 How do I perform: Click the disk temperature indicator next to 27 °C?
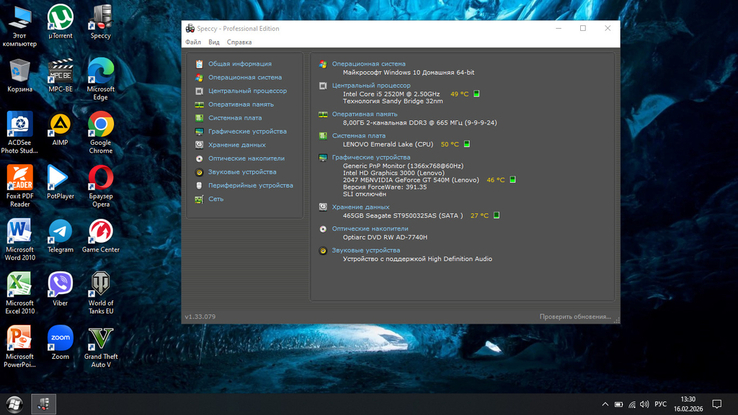(497, 215)
